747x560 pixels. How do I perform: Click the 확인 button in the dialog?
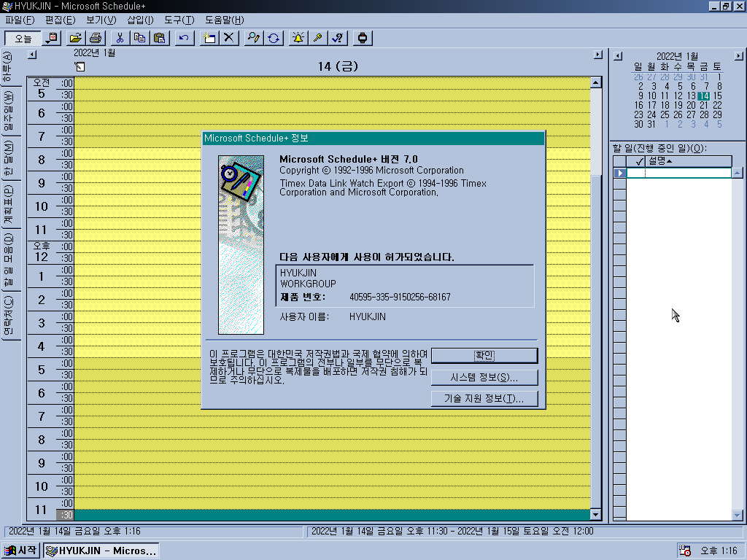pos(484,356)
